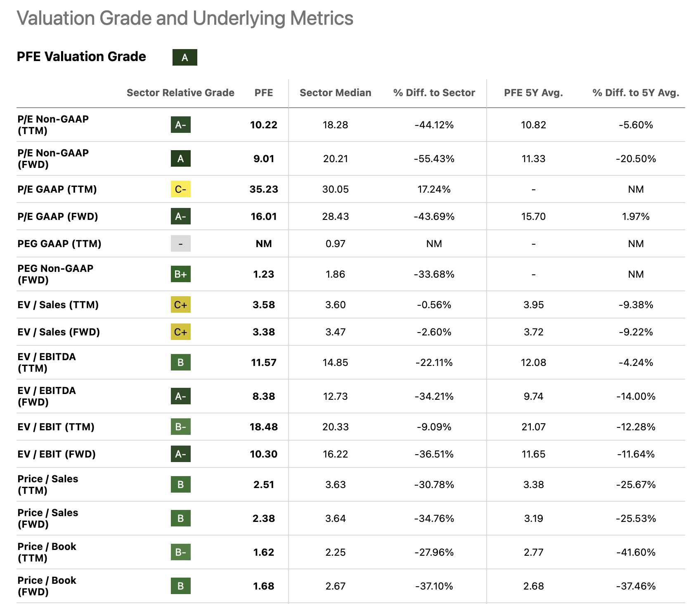Click the B- grade badge for EV / EBIT (TTM)

click(x=180, y=427)
